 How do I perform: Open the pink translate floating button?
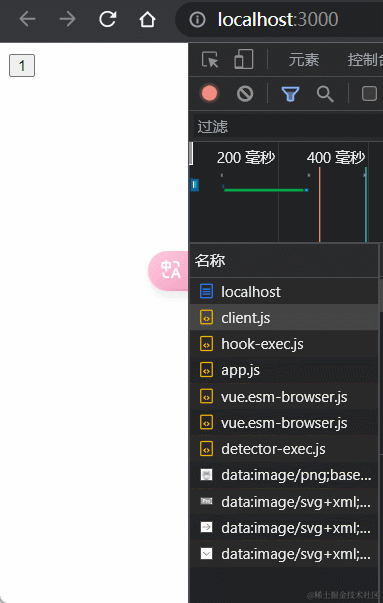pos(168,270)
